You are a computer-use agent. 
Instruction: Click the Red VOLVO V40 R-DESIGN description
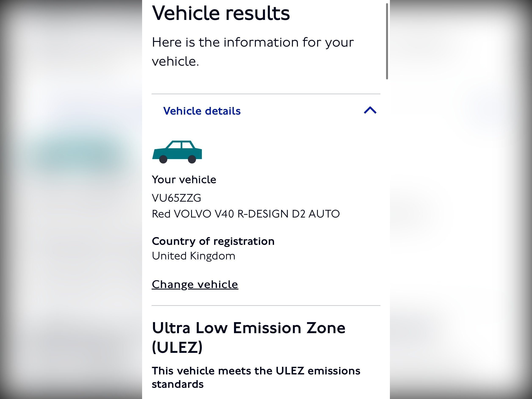245,214
